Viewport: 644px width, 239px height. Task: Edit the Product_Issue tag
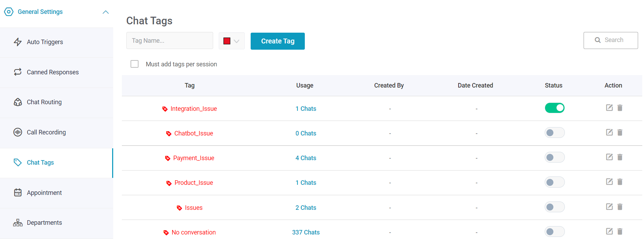pyautogui.click(x=609, y=182)
